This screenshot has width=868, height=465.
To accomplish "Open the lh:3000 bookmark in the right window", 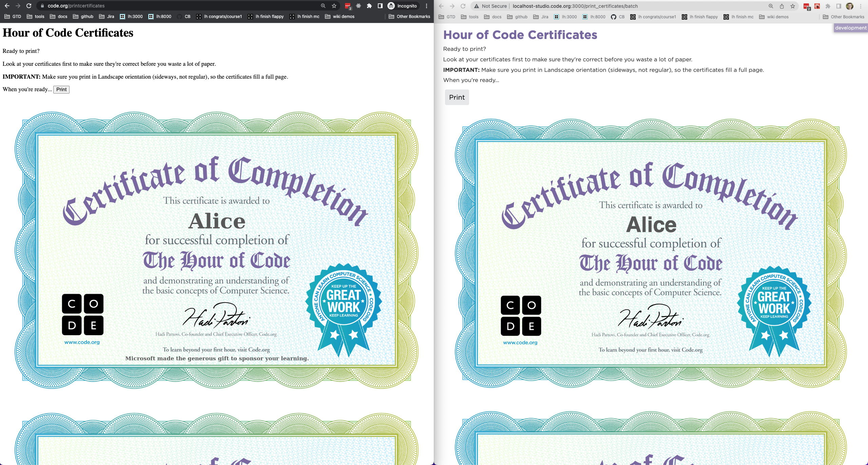I will (565, 17).
